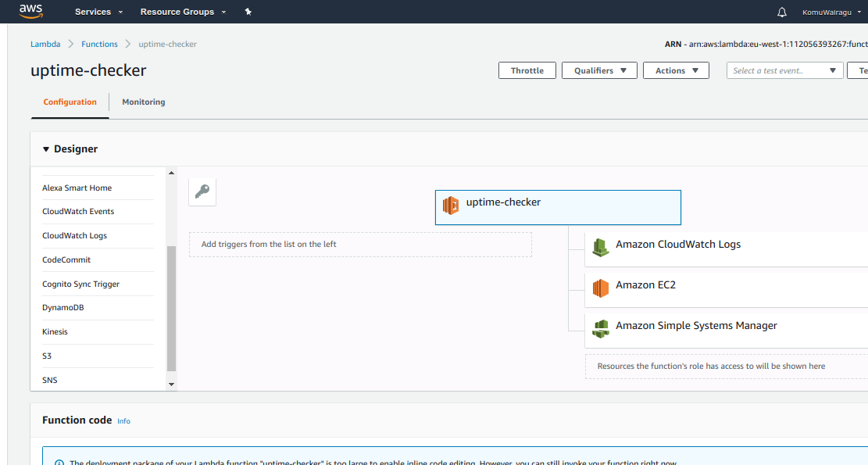Click the triggers list scrollbar down arrow
Image resolution: width=868 pixels, height=465 pixels.
(x=172, y=384)
